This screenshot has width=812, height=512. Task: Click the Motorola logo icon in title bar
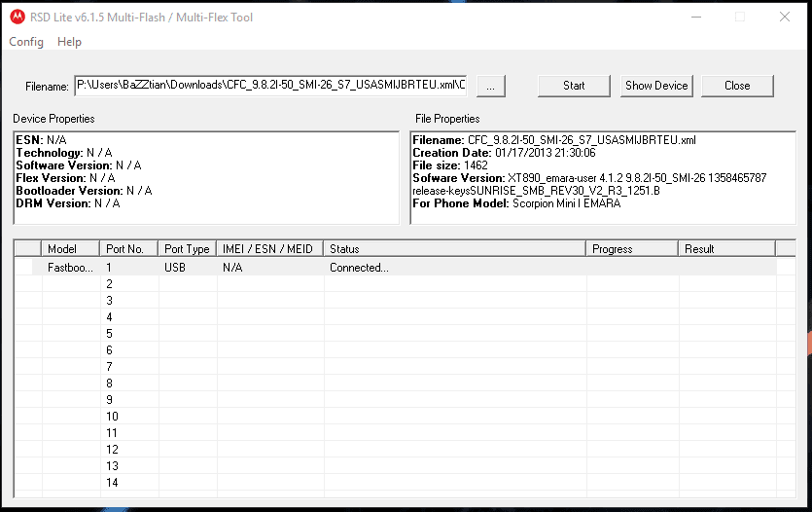click(x=18, y=18)
